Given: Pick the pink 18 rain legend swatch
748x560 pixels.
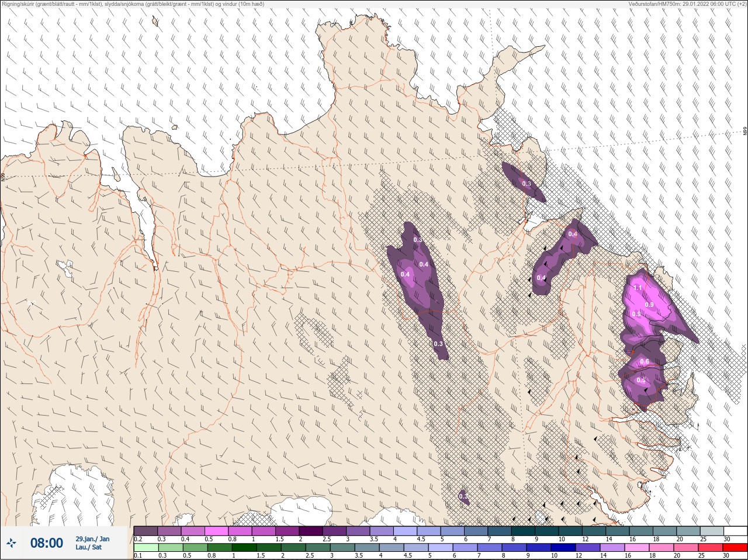Looking at the screenshot, I should 662,548.
